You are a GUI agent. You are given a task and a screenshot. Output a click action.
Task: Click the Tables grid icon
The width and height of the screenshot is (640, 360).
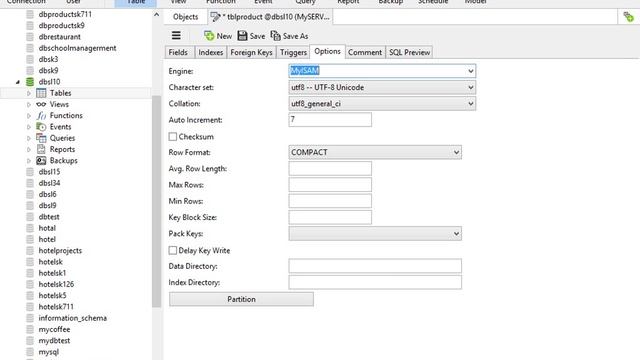click(x=41, y=93)
